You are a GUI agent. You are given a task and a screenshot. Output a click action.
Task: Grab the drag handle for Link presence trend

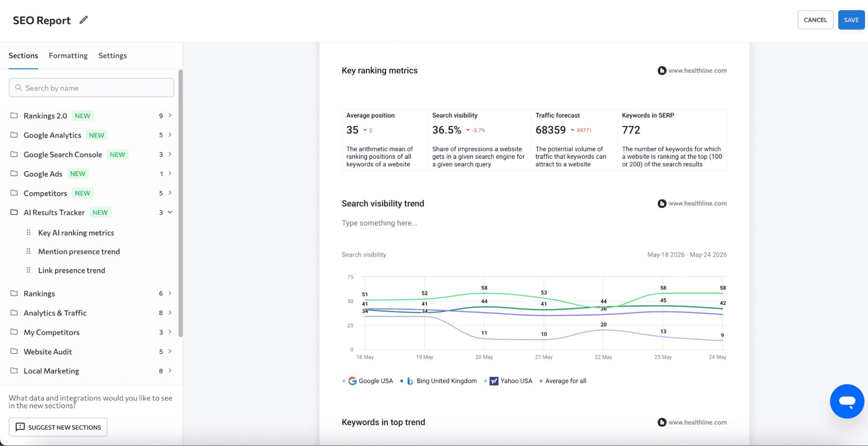click(28, 270)
